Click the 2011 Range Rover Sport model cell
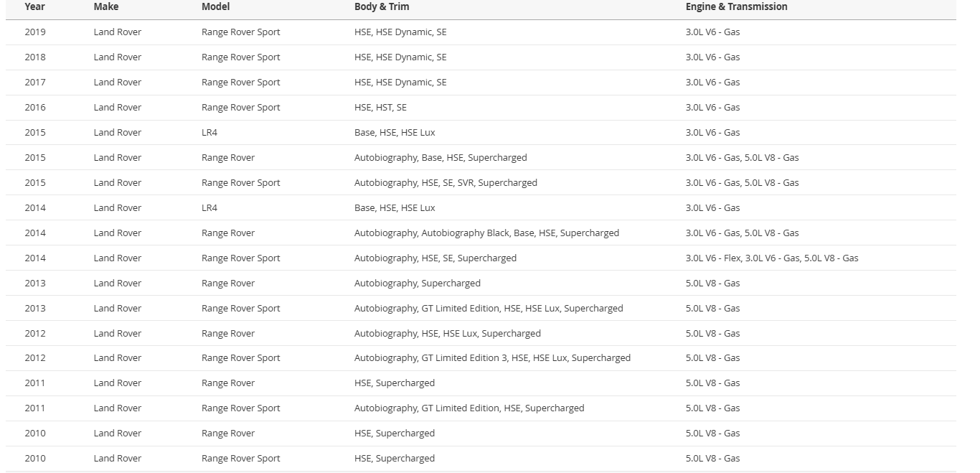This screenshot has width=980, height=473. point(240,408)
